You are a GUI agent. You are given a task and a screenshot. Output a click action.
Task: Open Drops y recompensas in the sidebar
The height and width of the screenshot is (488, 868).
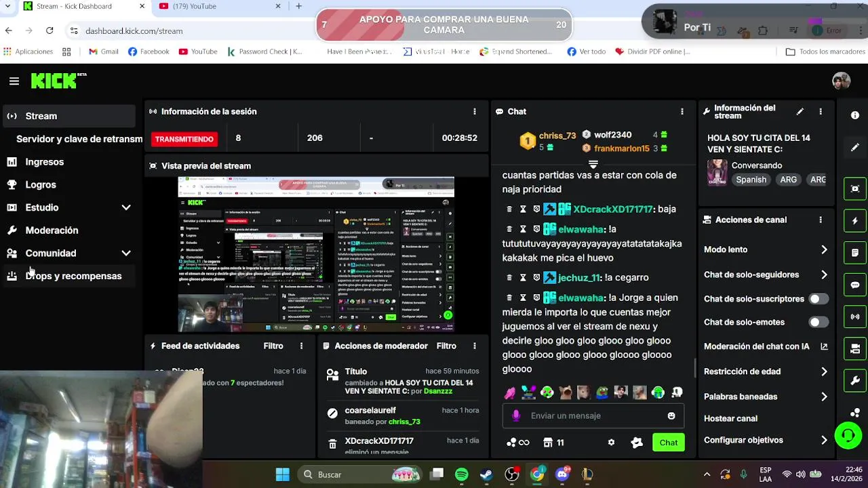coord(69,276)
